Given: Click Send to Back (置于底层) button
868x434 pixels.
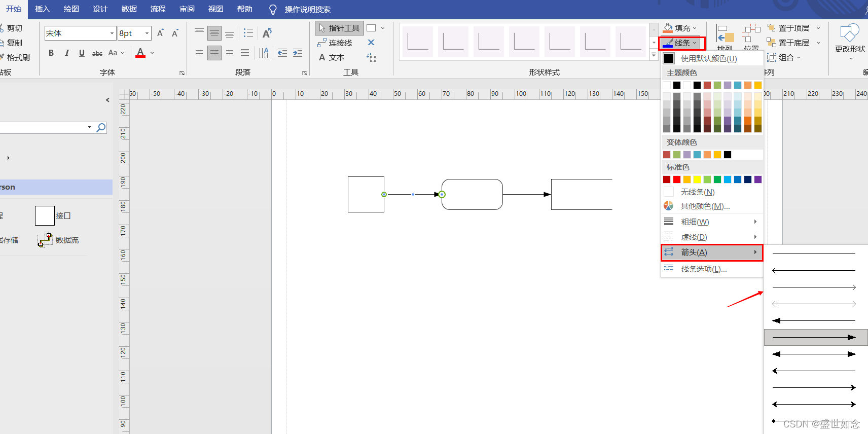Looking at the screenshot, I should (x=788, y=43).
